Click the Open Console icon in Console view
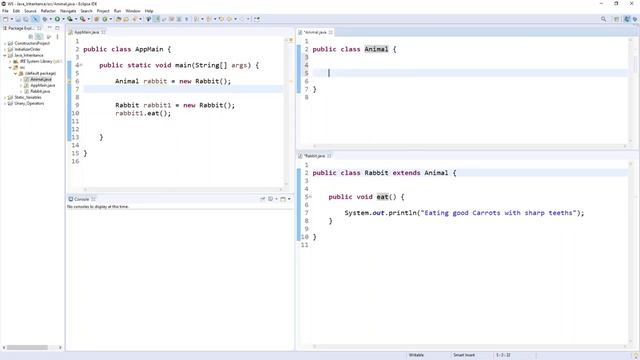Screen dimensions: 640x360 pos(283,199)
